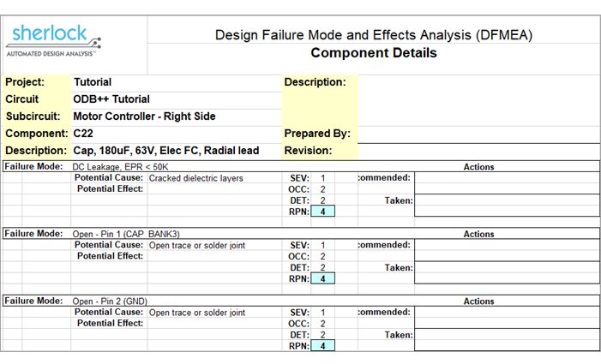Select the DC Leakage, EPR < 50K failure mode
The height and width of the screenshot is (364, 601).
120,167
